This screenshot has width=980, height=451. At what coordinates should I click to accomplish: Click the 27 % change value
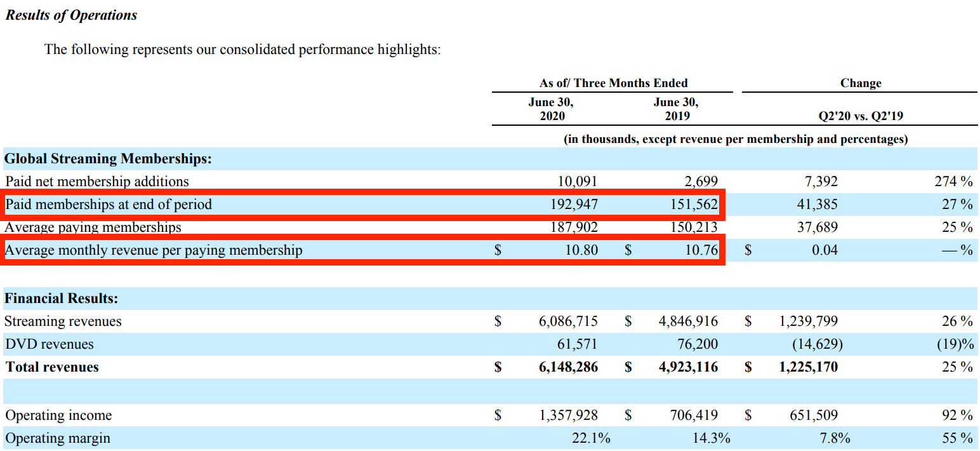coord(957,205)
